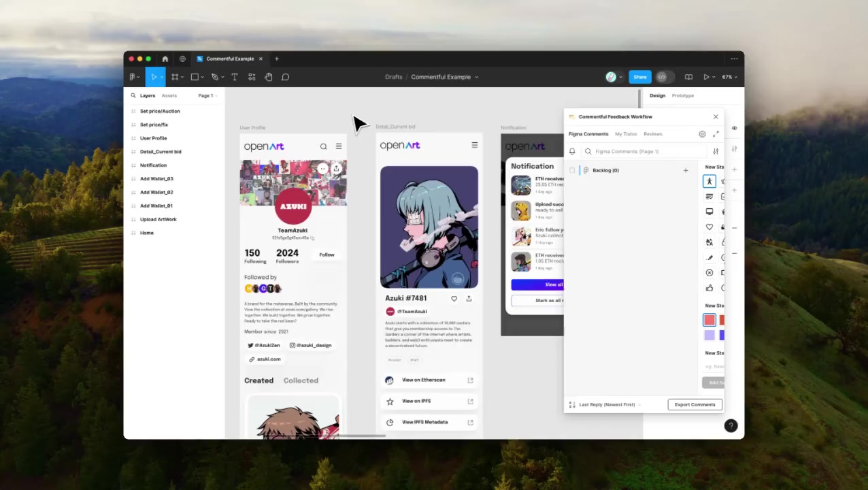Click the Export Comments button
The width and height of the screenshot is (868, 490).
pos(695,405)
